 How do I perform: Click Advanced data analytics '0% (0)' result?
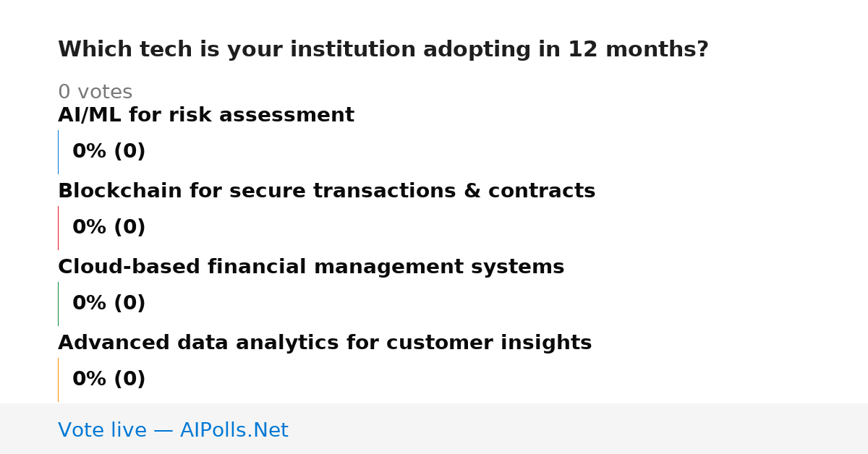(x=109, y=380)
